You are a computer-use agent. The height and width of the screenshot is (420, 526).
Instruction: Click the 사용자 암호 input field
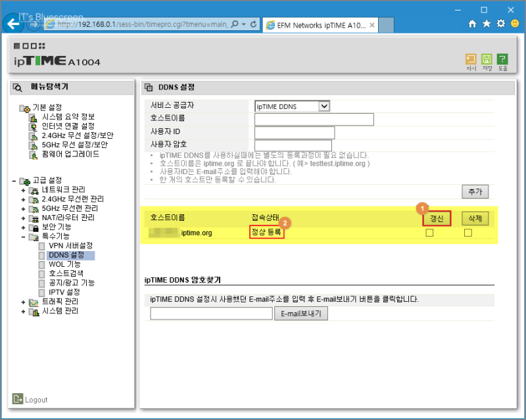tap(293, 146)
